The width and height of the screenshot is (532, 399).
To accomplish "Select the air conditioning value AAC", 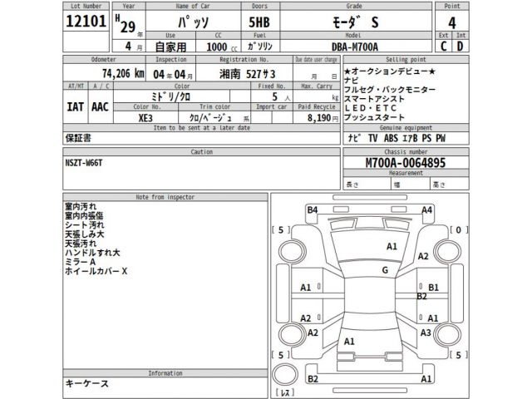I will pyautogui.click(x=100, y=107).
